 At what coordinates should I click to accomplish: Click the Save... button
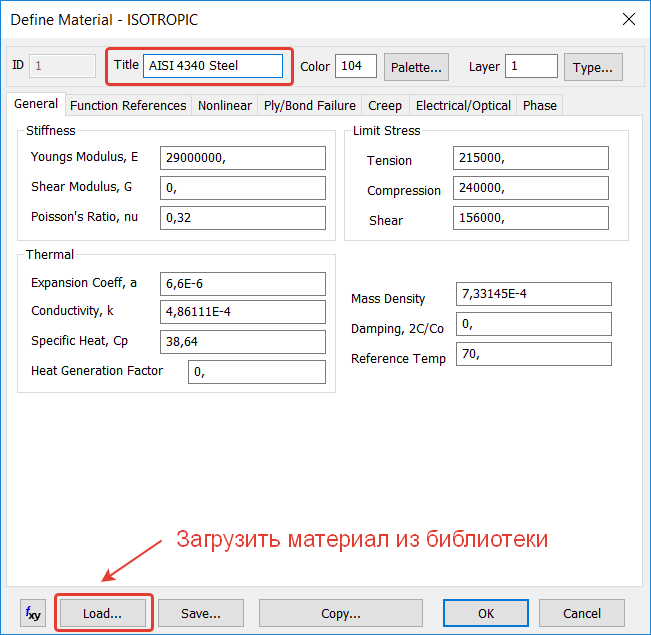(x=201, y=613)
